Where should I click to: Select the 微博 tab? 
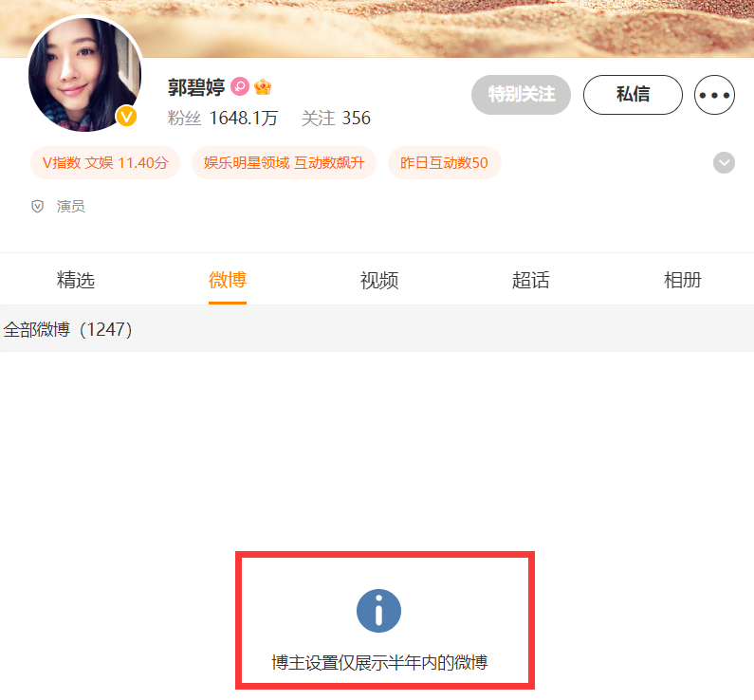click(228, 280)
